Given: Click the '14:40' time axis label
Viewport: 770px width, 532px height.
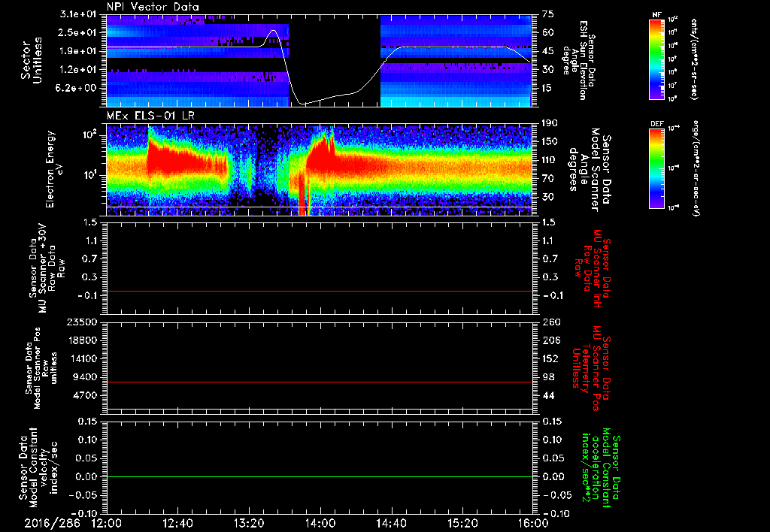Looking at the screenshot, I should pyautogui.click(x=391, y=523).
